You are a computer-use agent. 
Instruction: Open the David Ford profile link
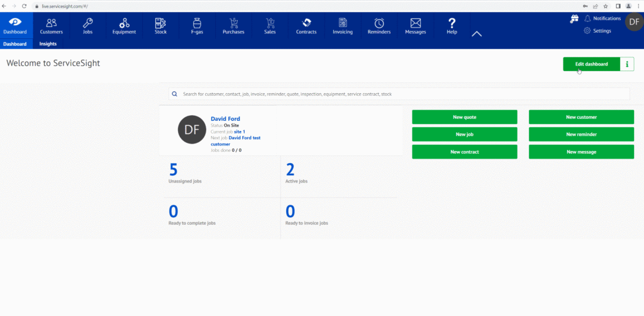[x=226, y=119]
